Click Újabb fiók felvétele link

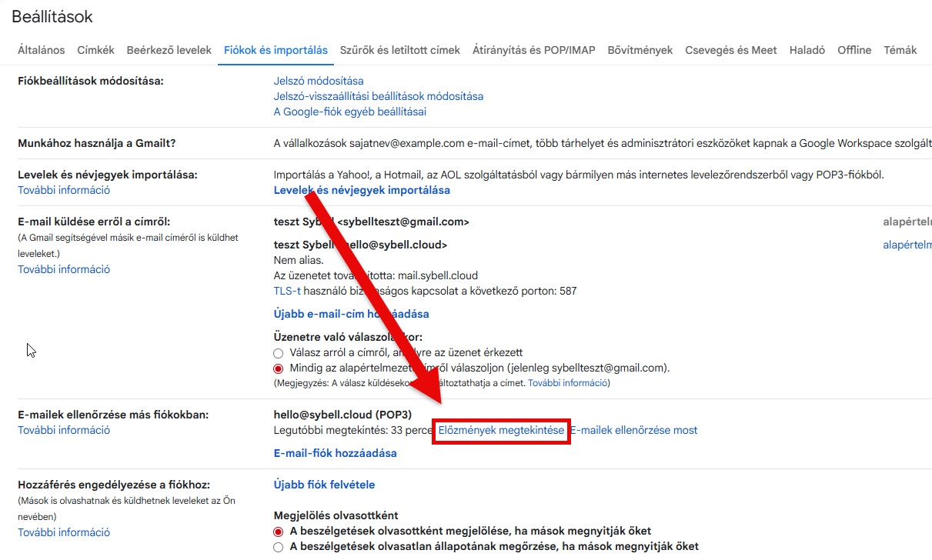click(324, 485)
